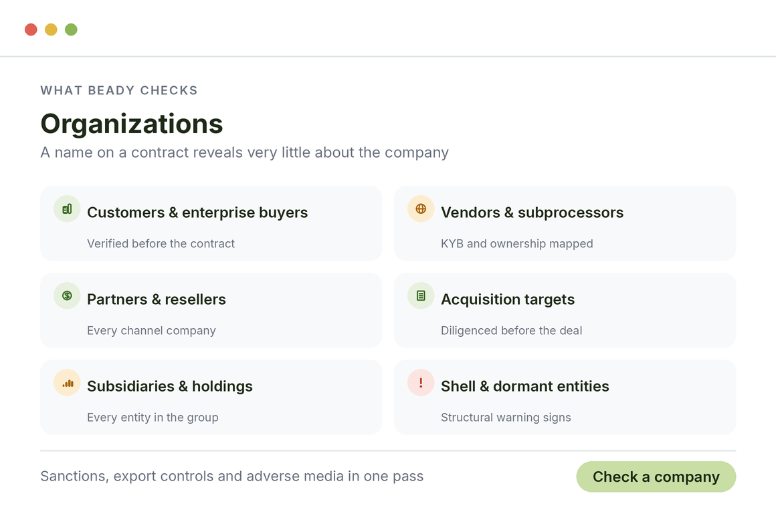This screenshot has width=776, height=532.
Task: Click the 'Sanctions, export controls and adverse media' text
Action: click(231, 476)
